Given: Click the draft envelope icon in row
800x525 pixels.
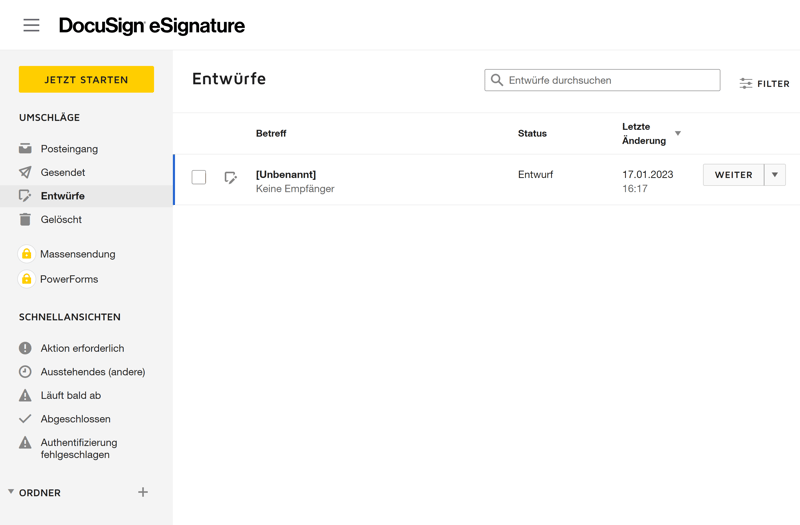Looking at the screenshot, I should [231, 178].
